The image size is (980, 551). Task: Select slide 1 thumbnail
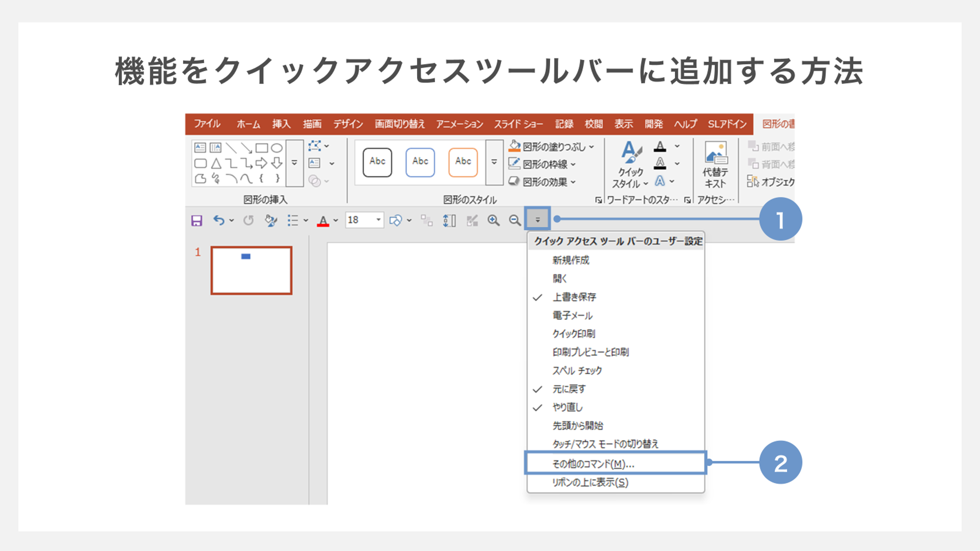pos(252,270)
